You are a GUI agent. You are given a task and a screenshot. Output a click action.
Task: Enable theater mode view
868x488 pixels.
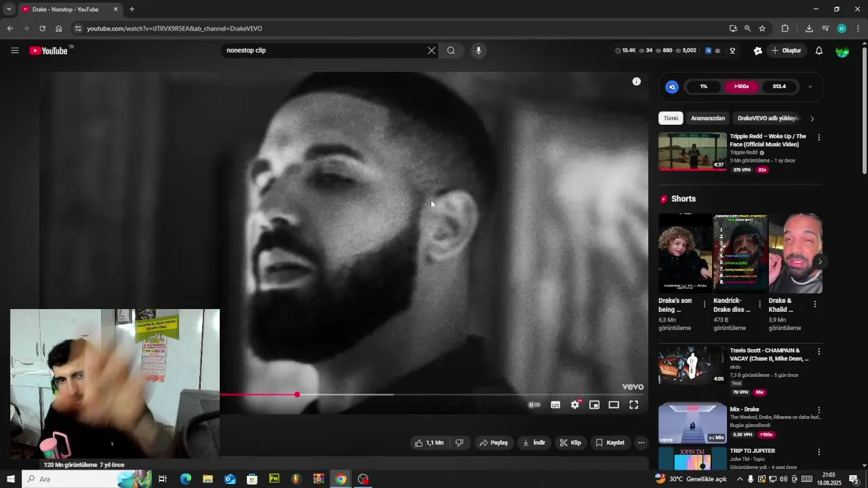tap(614, 405)
